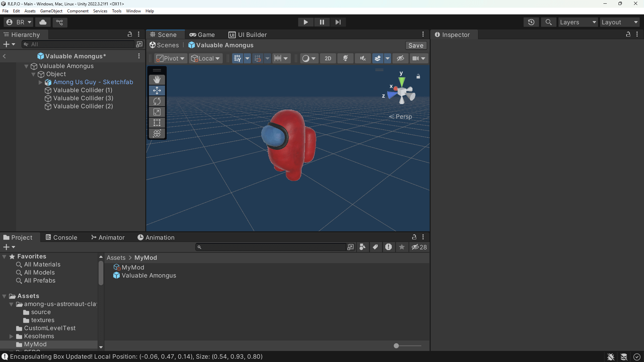Click the Save button in Scene view
Viewport: 644px width, 362px height.
(x=416, y=45)
